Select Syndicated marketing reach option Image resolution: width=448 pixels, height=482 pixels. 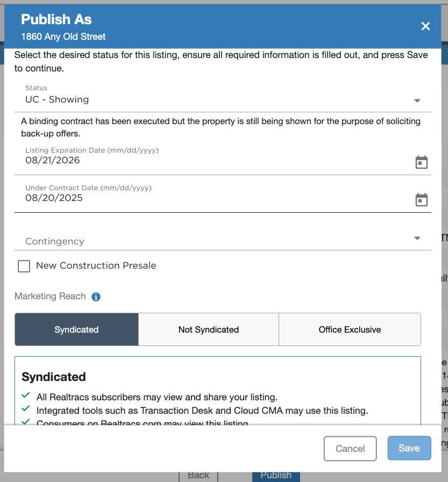[x=76, y=329]
